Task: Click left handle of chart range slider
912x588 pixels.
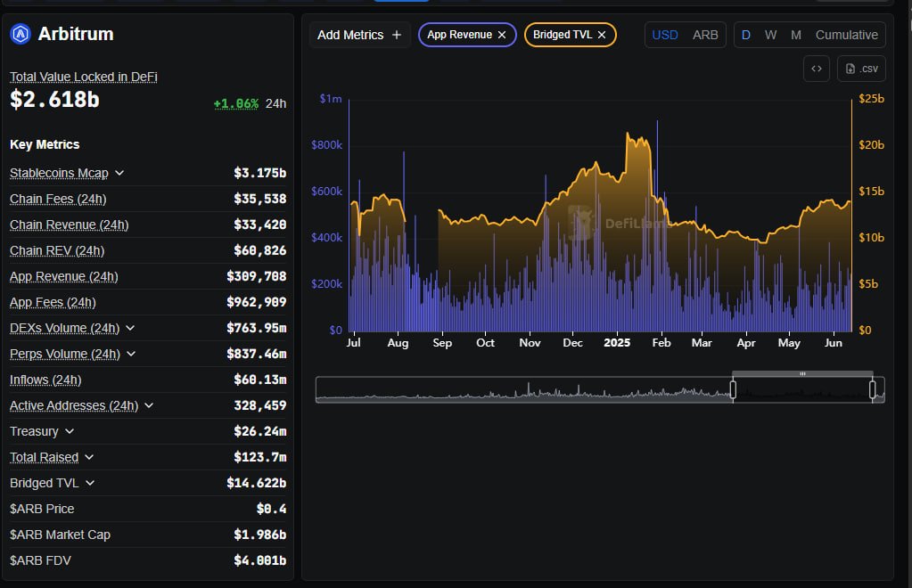Action: [733, 389]
